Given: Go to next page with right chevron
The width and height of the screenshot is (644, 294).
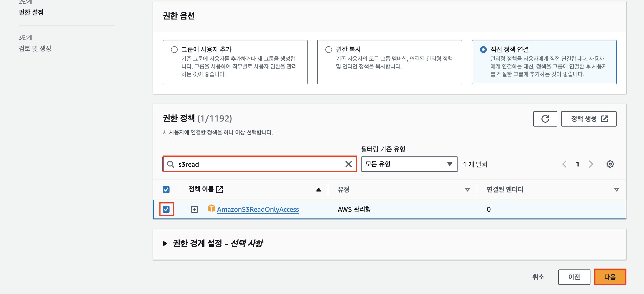Looking at the screenshot, I should tap(591, 164).
